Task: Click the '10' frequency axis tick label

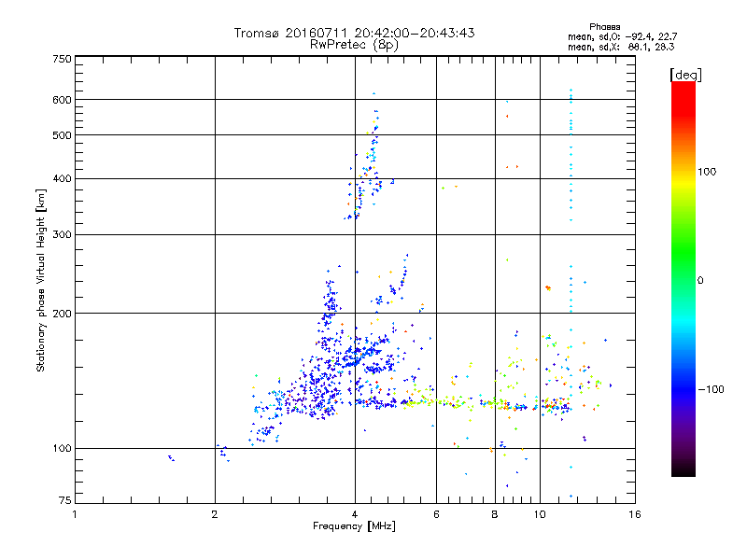Action: point(540,514)
